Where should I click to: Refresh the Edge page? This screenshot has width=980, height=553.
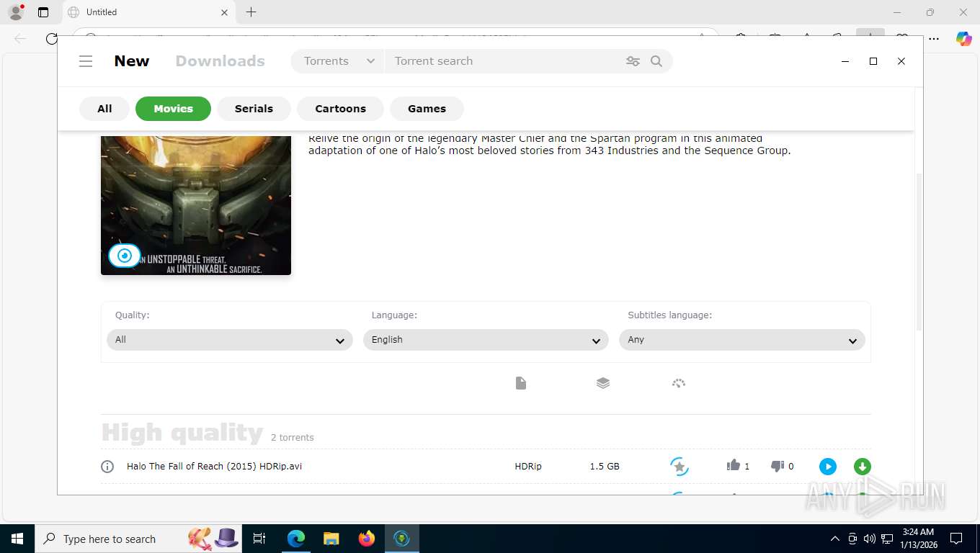point(51,39)
